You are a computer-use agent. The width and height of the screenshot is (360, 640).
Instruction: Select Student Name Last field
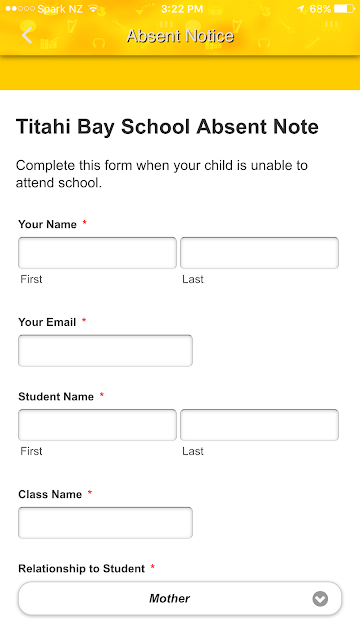click(259, 425)
